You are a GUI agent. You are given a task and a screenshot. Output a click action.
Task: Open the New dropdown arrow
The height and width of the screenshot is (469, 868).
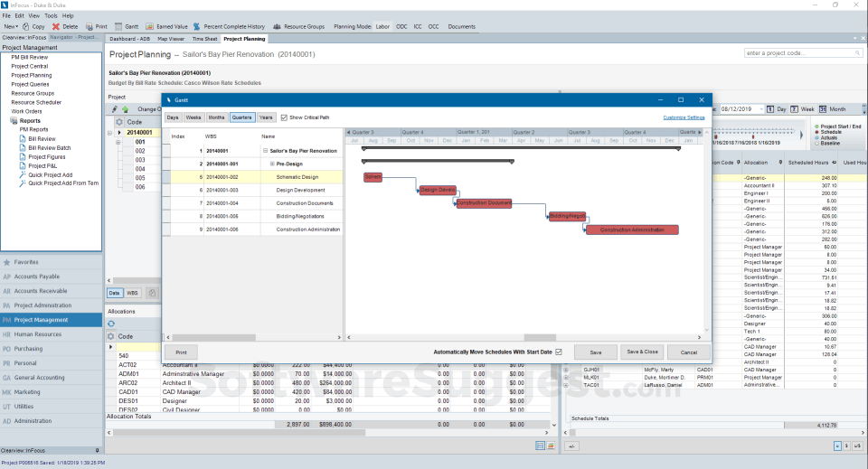(17, 27)
